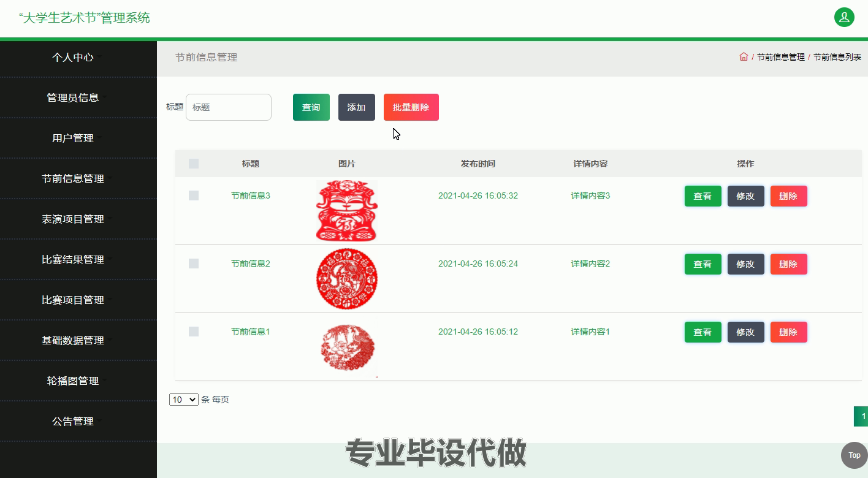
Task: Click timestamp 2021-04-26 16:05:12
Action: [478, 332]
